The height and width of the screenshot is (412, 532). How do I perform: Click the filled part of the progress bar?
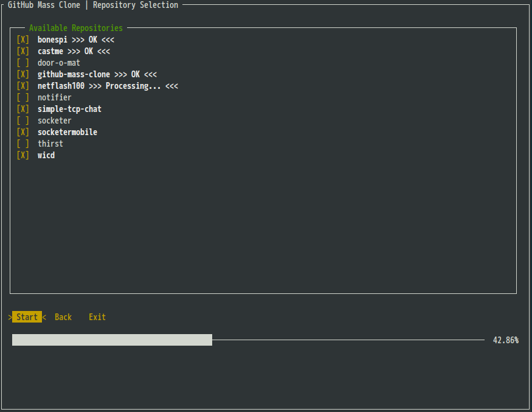click(x=112, y=340)
